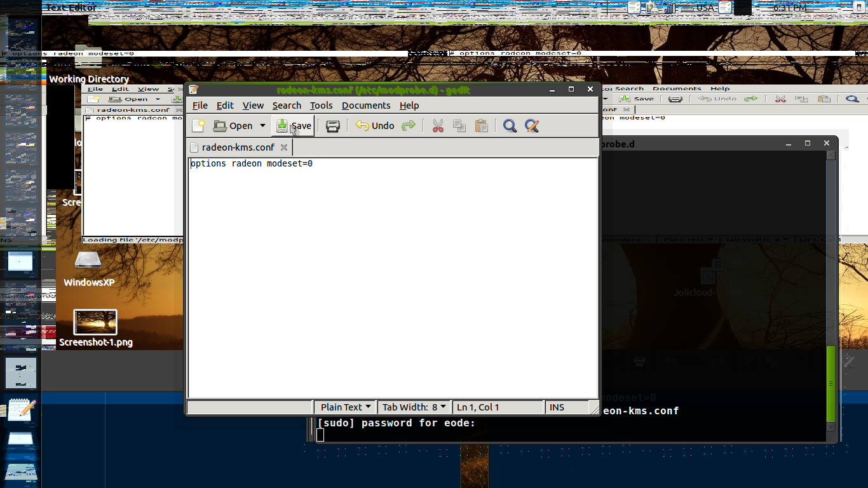Close the radeon-kms.conf tab
The height and width of the screenshot is (488, 868).
pos(284,147)
